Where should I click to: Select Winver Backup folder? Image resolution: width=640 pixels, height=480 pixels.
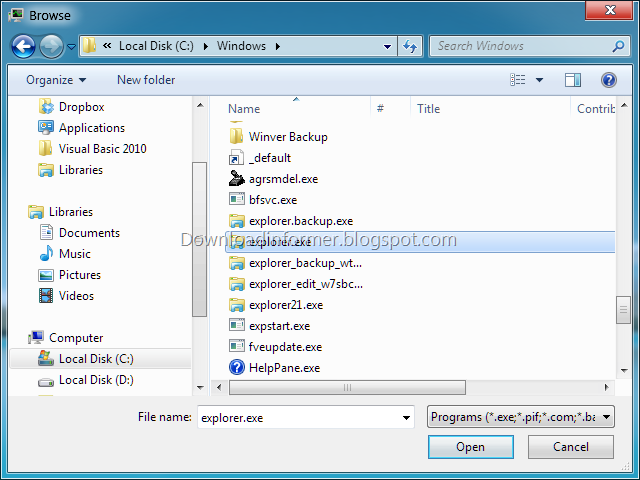tap(279, 137)
